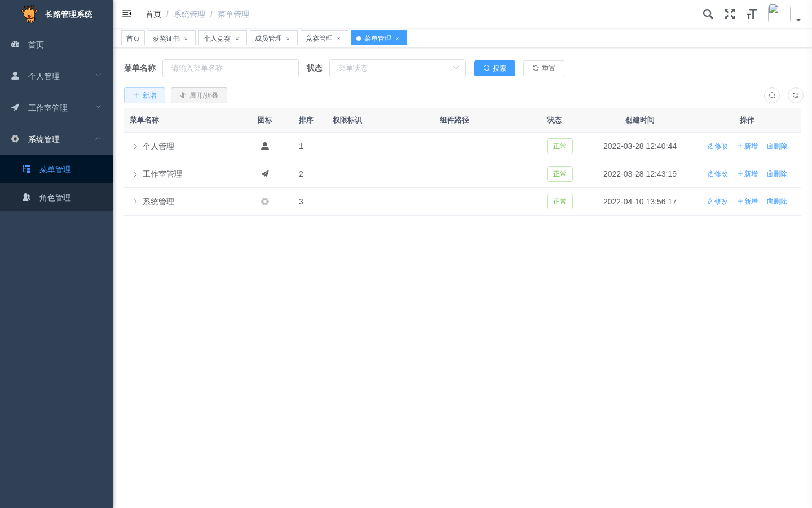Open the font size setting icon
812x508 pixels.
tap(751, 14)
